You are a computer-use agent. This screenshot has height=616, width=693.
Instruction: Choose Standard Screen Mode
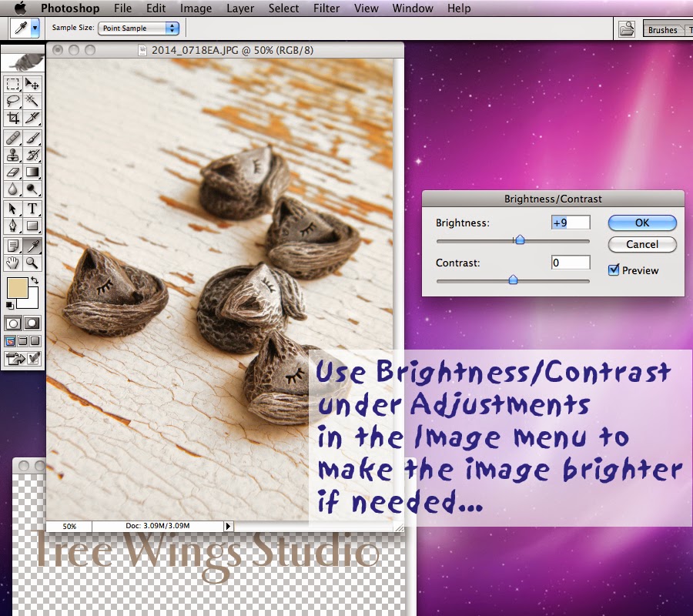tap(10, 340)
